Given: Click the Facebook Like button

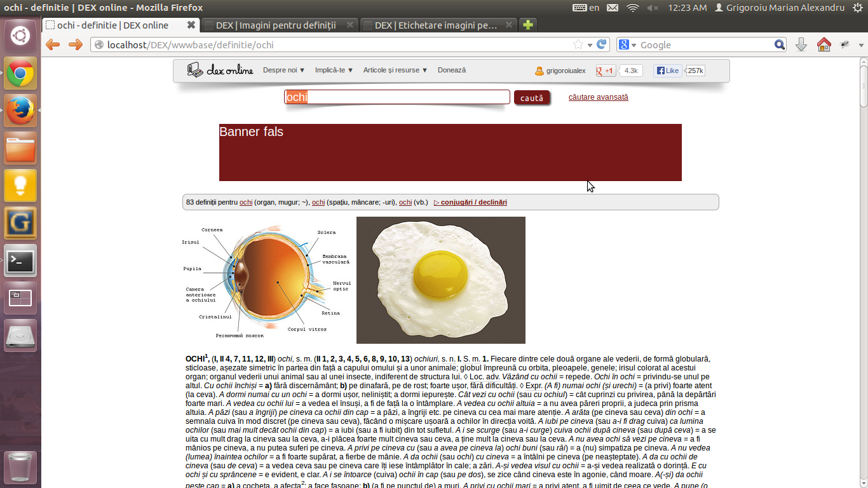Looking at the screenshot, I should [668, 71].
